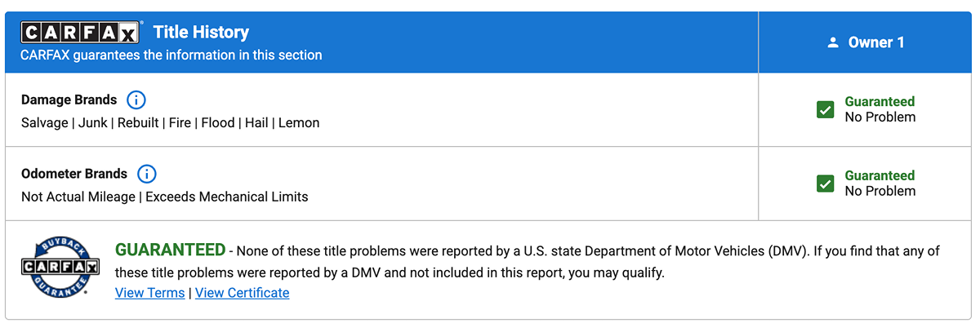The height and width of the screenshot is (332, 980).
Task: Click the person icon beside Owner 1
Action: [833, 42]
